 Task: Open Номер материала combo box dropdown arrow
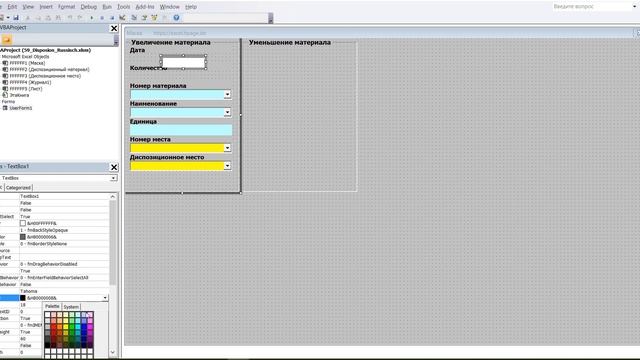click(x=227, y=95)
